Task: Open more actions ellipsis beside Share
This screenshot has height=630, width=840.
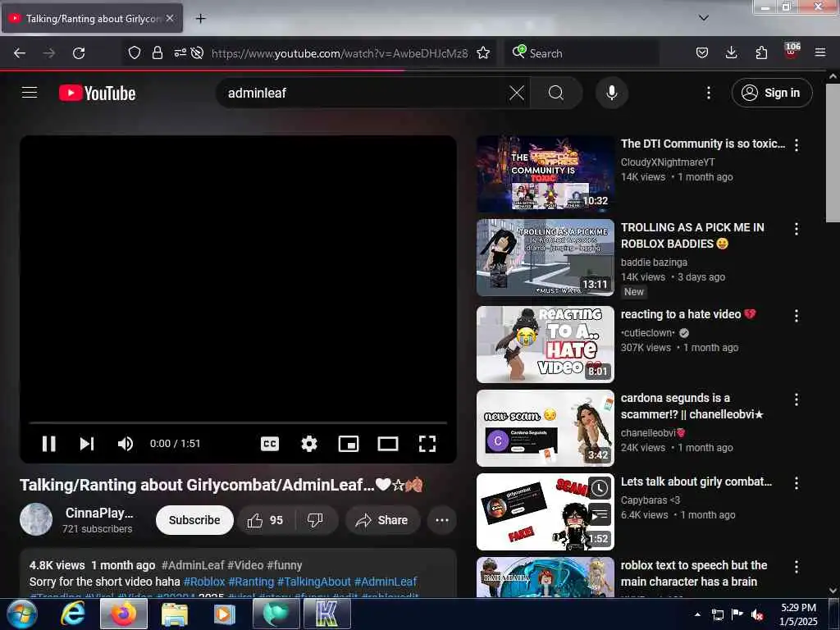Action: [442, 520]
